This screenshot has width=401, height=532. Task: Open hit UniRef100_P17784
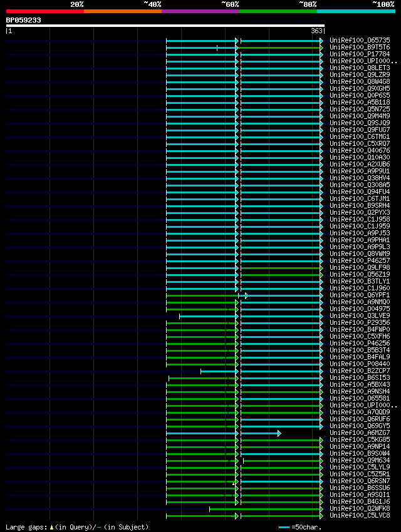click(360, 54)
